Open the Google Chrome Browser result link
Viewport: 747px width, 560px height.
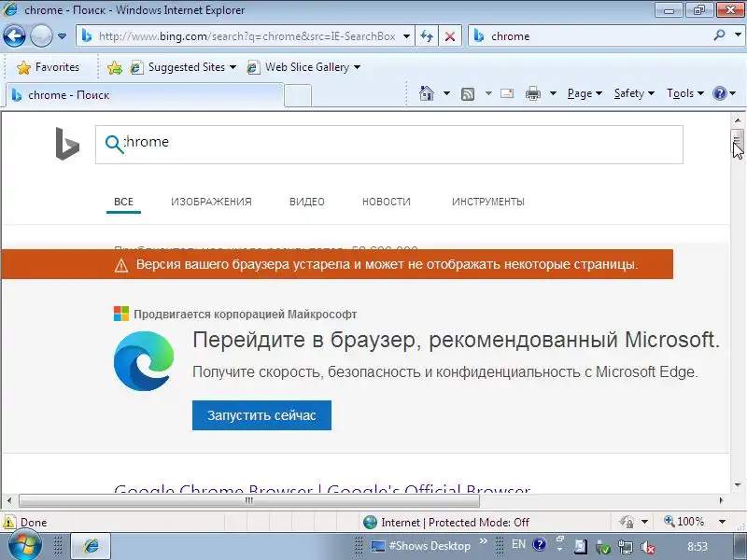click(x=322, y=488)
